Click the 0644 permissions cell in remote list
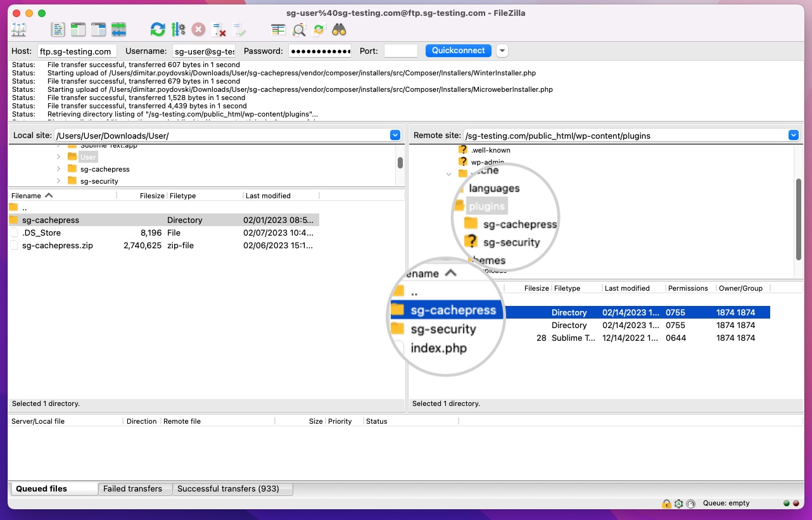812x520 pixels. (675, 338)
